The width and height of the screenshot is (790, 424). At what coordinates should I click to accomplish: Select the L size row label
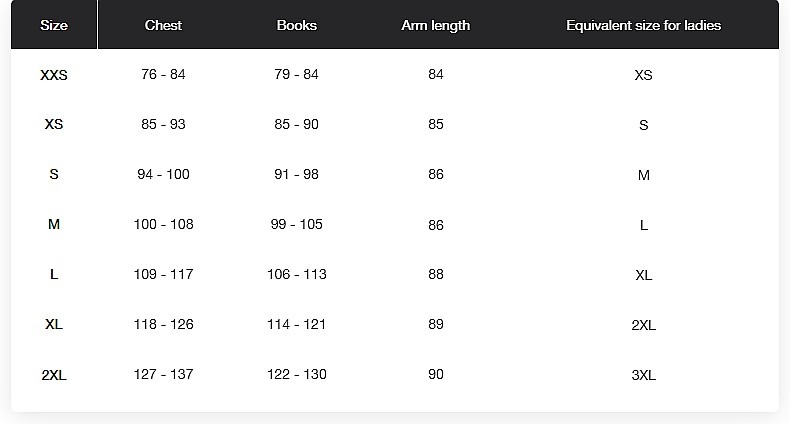54,274
